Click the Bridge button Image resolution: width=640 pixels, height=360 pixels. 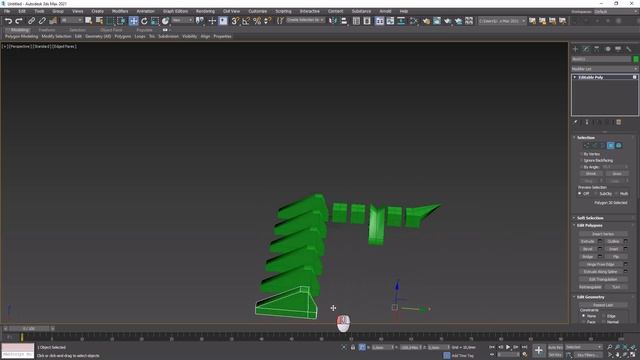(x=587, y=257)
